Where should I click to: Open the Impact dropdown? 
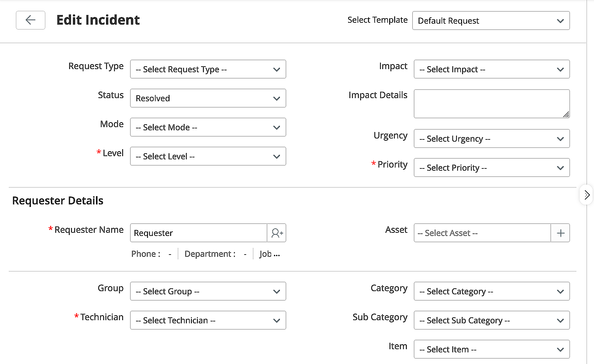pyautogui.click(x=491, y=69)
